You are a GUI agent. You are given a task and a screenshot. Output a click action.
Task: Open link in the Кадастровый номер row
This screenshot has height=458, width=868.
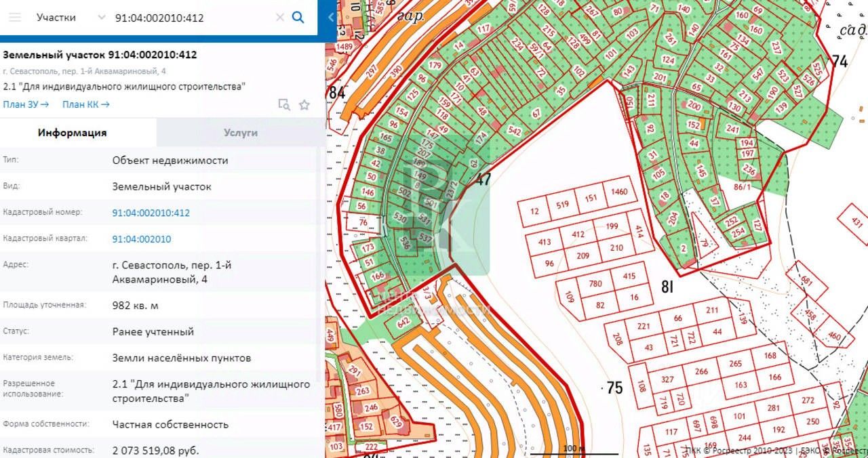click(x=151, y=213)
